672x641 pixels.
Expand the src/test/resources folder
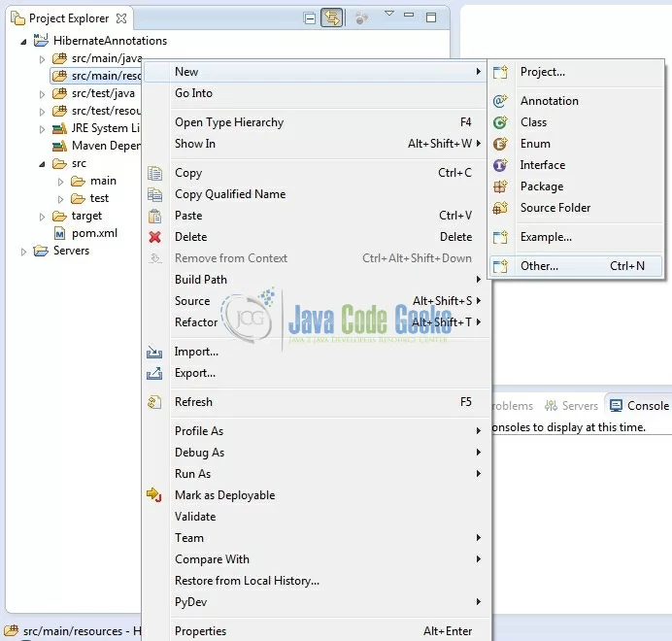42,112
